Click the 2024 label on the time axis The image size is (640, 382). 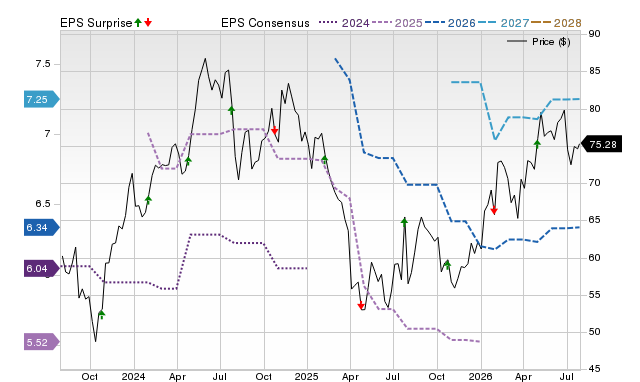point(133,376)
